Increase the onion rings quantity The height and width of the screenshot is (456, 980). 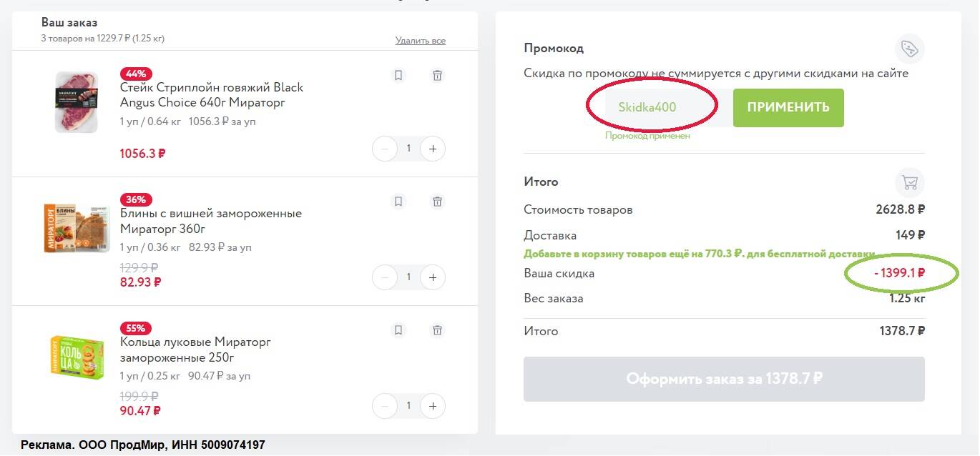[x=432, y=406]
